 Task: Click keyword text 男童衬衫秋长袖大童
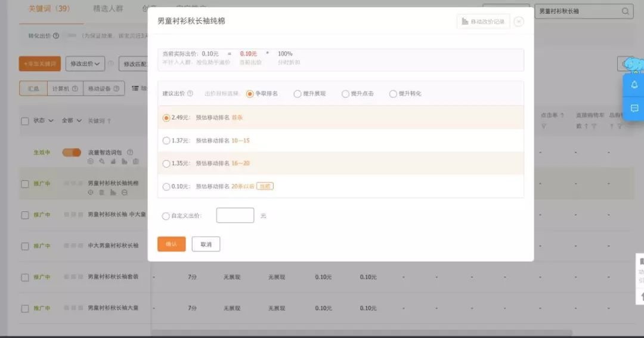click(x=113, y=308)
